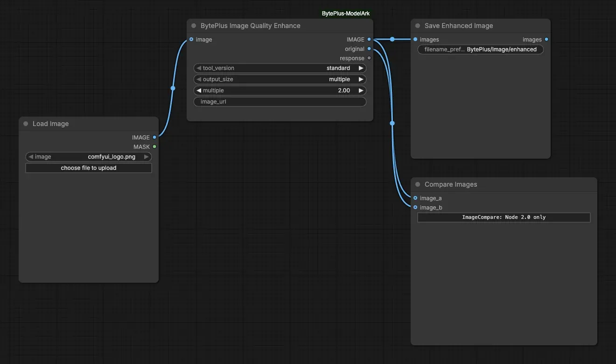Click the link midpoint between Load Image and BytePlus

click(173, 88)
